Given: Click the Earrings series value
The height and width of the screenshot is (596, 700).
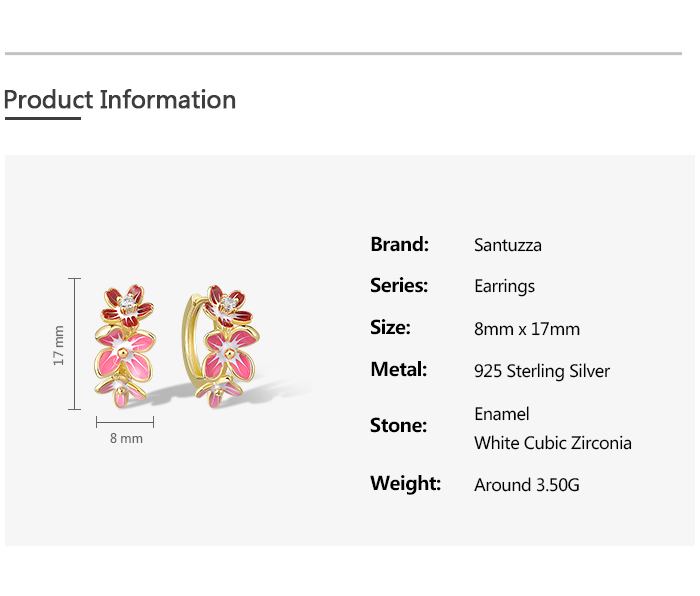Looking at the screenshot, I should pos(504,286).
